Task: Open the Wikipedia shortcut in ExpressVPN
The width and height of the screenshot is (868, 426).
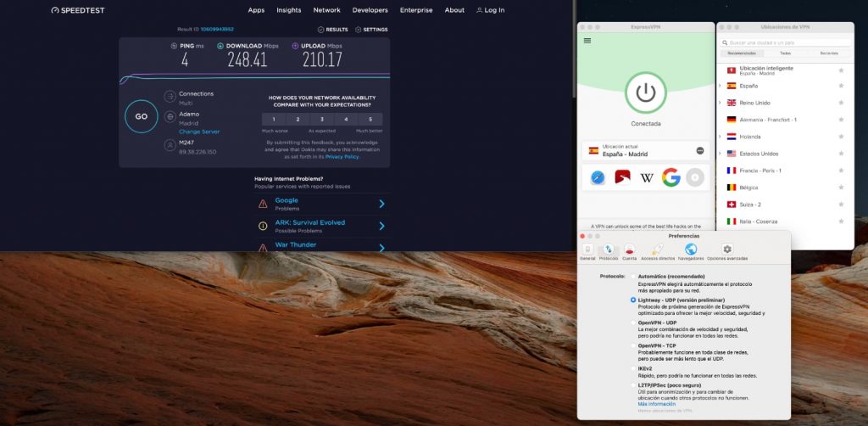Action: 647,177
